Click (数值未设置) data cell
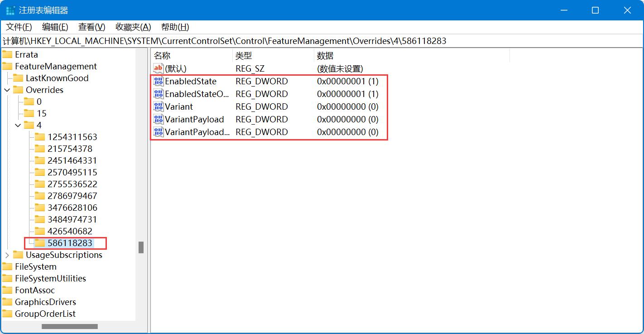The image size is (644, 334). pos(340,69)
